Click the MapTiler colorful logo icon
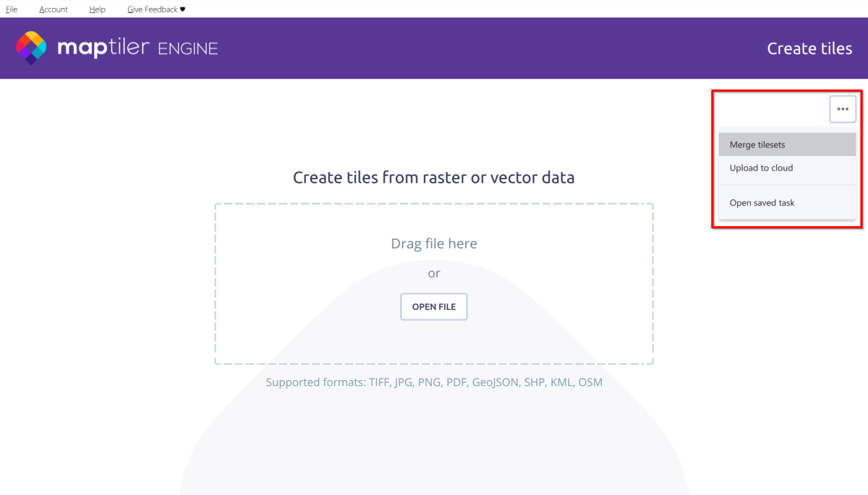This screenshot has width=868, height=495. point(31,48)
